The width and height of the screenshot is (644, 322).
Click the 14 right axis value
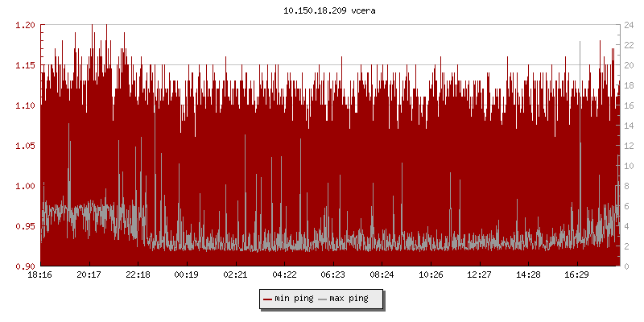pos(630,126)
